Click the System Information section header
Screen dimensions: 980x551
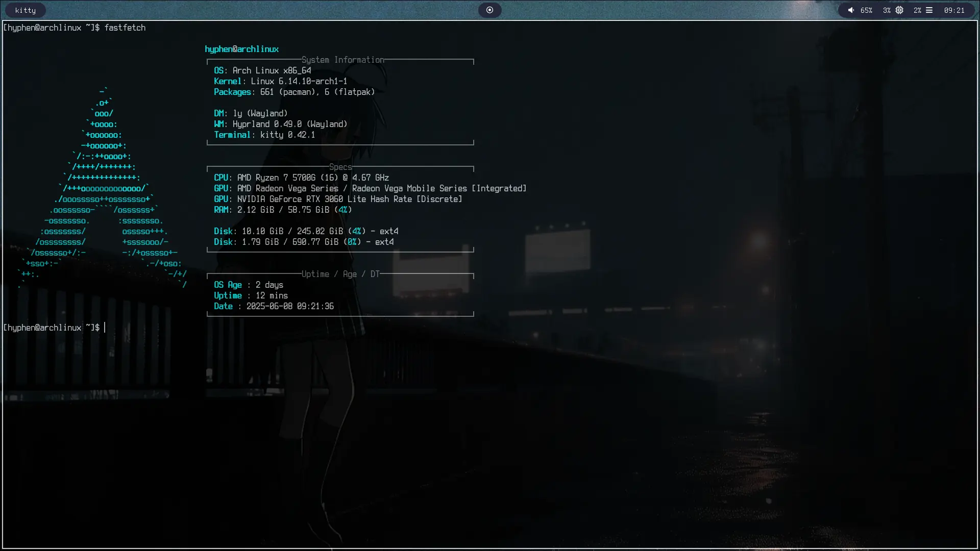(342, 60)
